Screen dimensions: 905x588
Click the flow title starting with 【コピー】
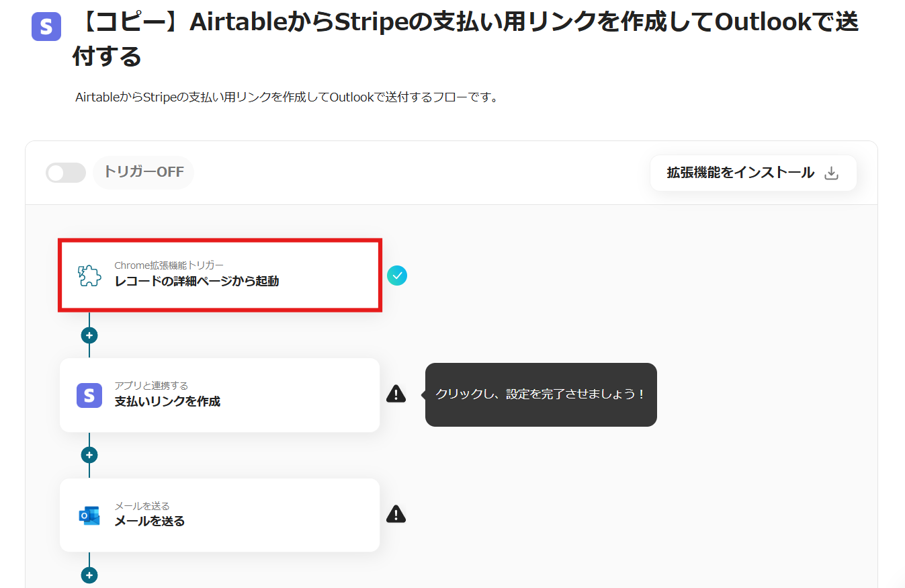(x=465, y=40)
